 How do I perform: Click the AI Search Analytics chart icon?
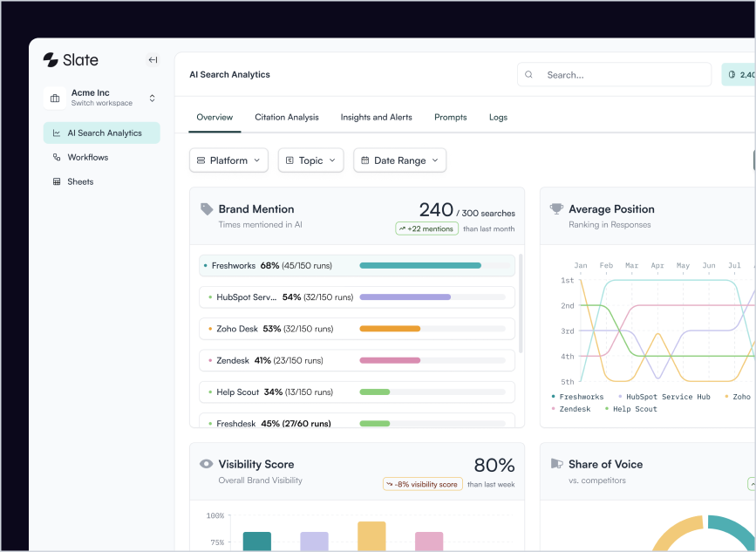[x=57, y=133]
